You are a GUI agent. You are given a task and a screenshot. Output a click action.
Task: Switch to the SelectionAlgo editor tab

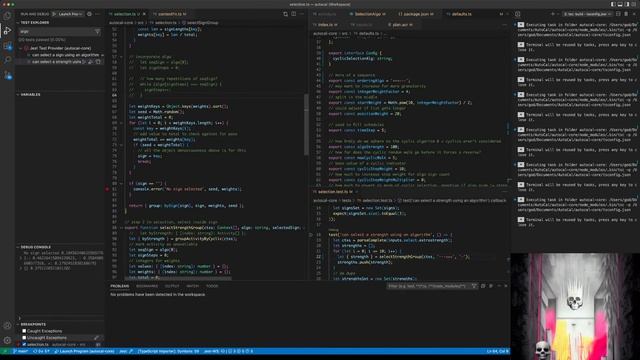(x=369, y=14)
